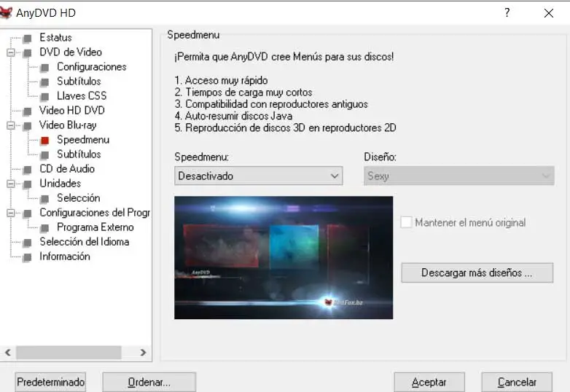This screenshot has width=570, height=392.
Task: Select Selección under Unidades
Action: click(79, 198)
